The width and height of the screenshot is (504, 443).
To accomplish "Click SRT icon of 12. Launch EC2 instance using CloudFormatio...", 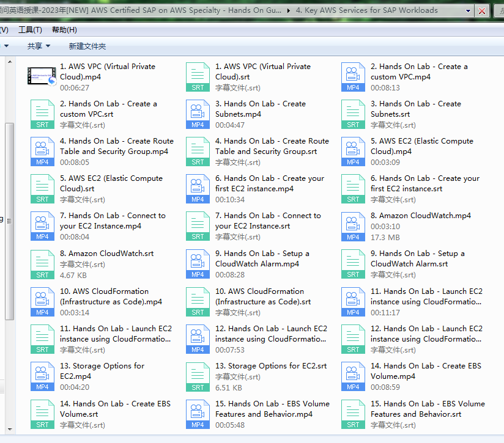I will tap(353, 339).
